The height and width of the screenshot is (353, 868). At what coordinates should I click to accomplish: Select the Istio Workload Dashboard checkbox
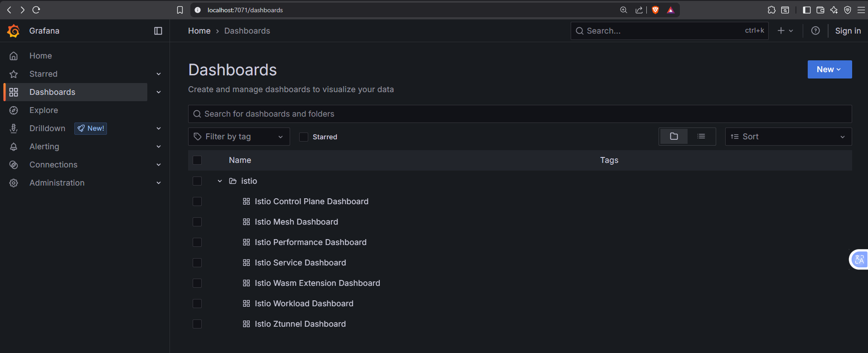[197, 304]
